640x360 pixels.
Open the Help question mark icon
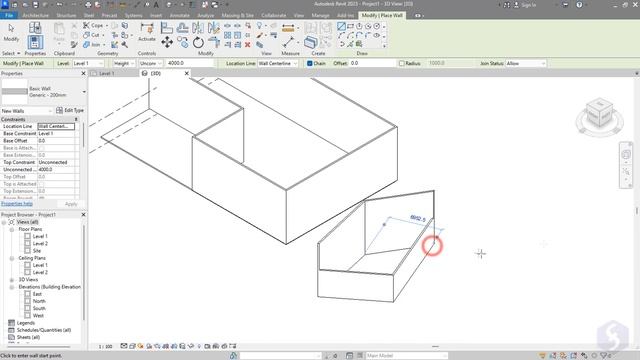coord(579,5)
